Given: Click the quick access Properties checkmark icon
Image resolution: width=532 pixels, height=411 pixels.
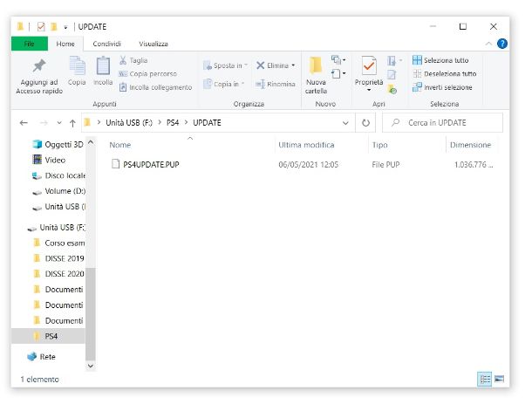Looking at the screenshot, I should (x=41, y=26).
